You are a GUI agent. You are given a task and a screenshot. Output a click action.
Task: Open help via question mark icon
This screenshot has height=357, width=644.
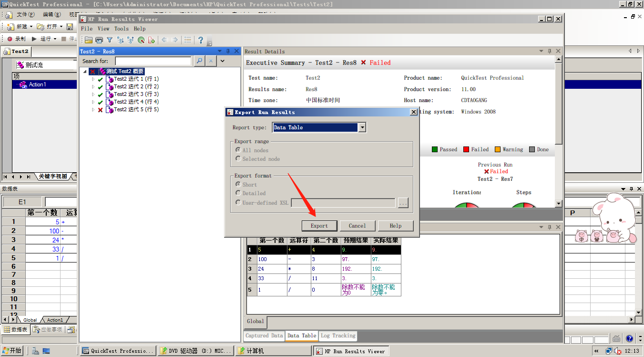201,40
